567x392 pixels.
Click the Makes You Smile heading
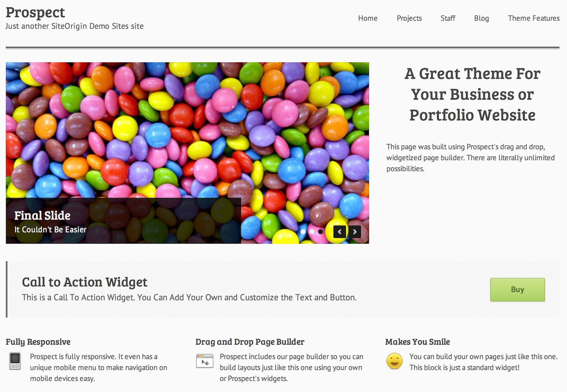[417, 342]
